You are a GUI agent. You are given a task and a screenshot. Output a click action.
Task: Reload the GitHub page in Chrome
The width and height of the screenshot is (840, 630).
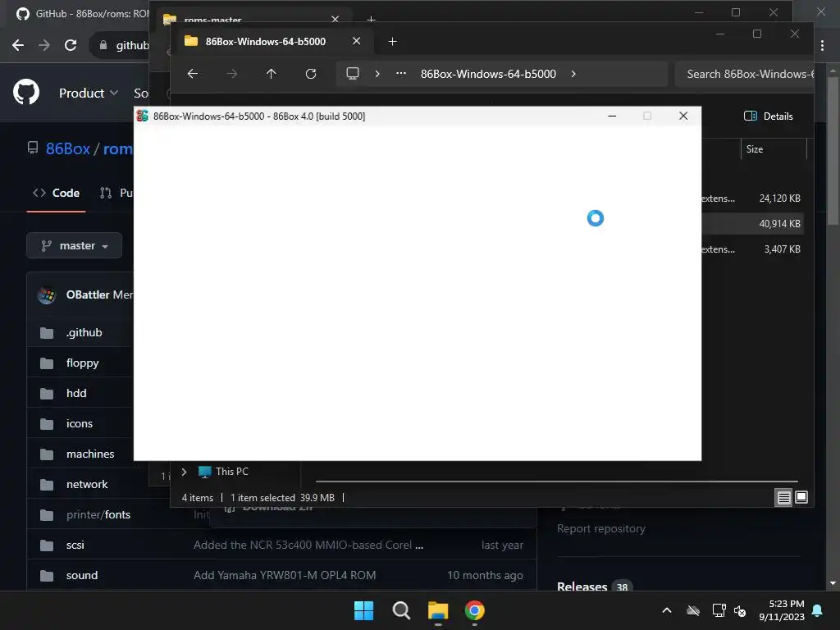click(71, 45)
